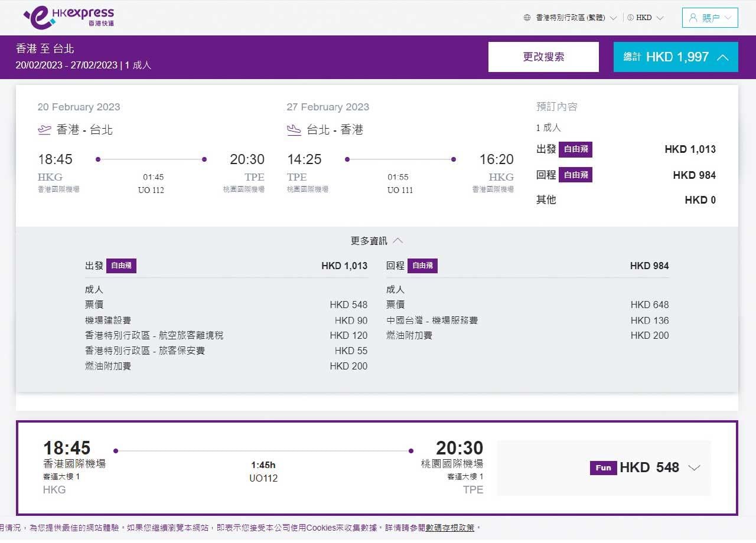
Task: Click the 更改搜索 button
Action: click(543, 57)
